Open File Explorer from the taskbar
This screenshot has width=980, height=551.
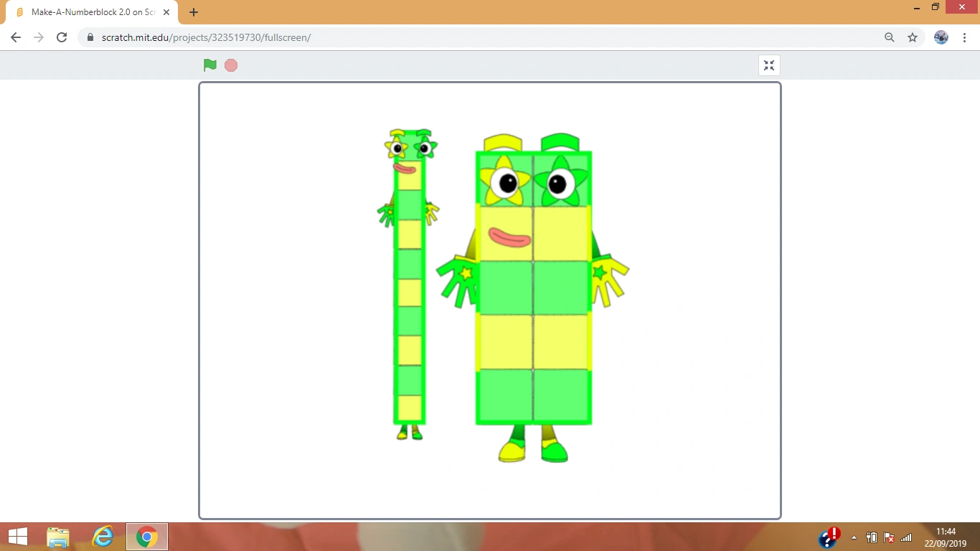(57, 537)
